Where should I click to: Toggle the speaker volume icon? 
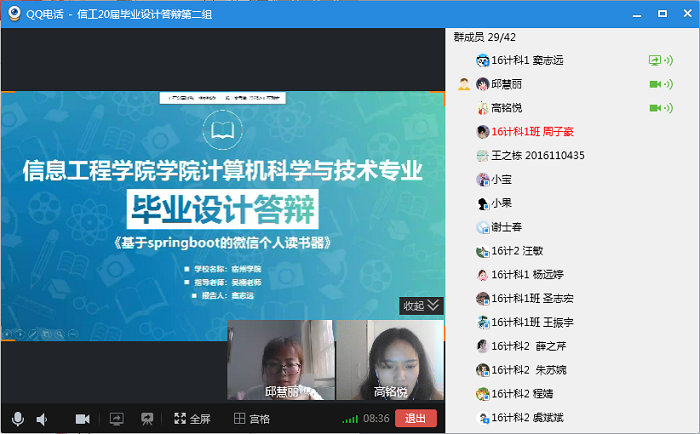43,419
